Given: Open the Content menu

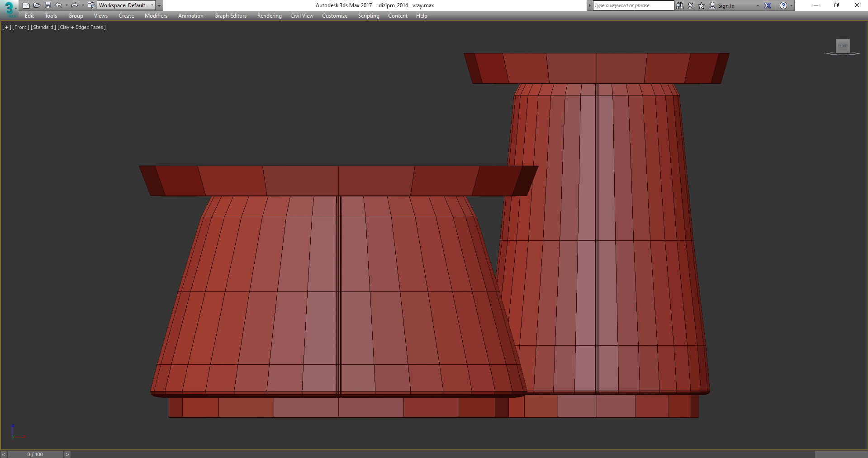Looking at the screenshot, I should pos(398,16).
